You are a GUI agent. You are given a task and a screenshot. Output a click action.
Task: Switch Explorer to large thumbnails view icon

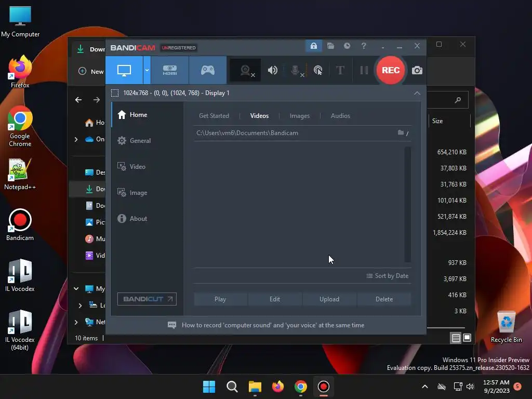(x=467, y=338)
